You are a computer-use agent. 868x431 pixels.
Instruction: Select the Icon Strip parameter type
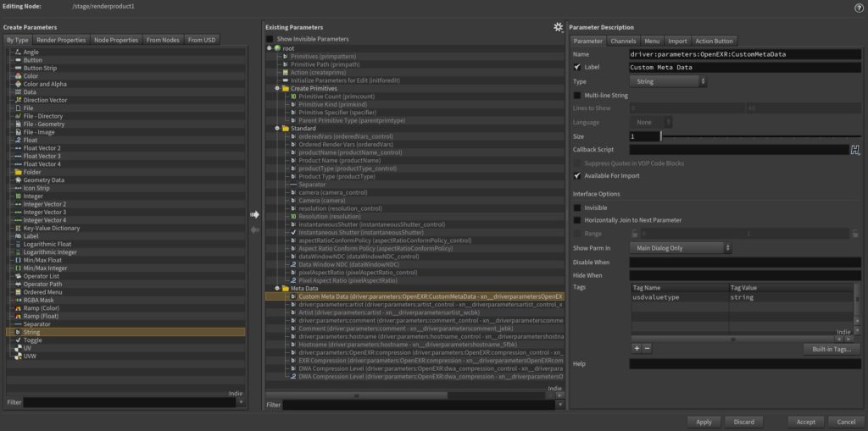(36, 188)
